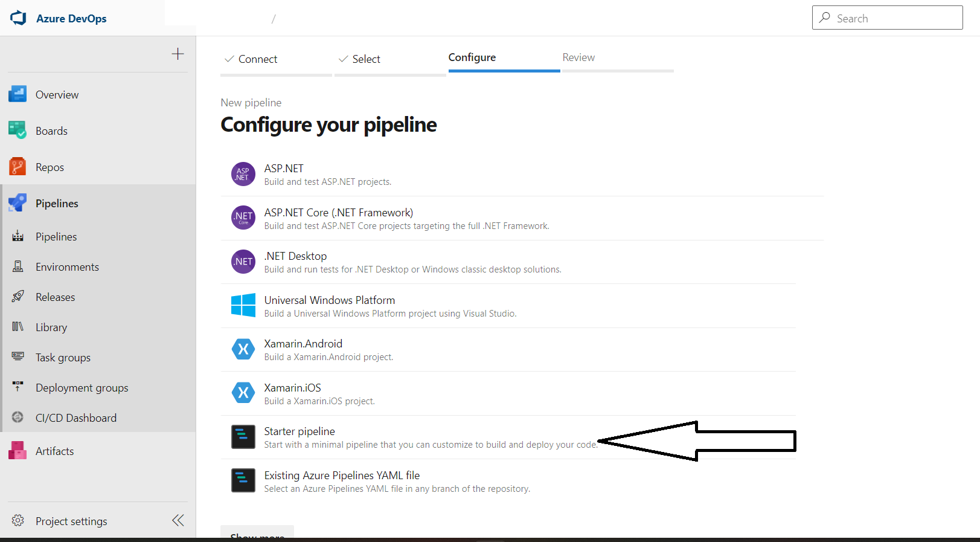Choose the ASP.NET template title
Viewport: 980px width, 542px height.
tap(284, 169)
